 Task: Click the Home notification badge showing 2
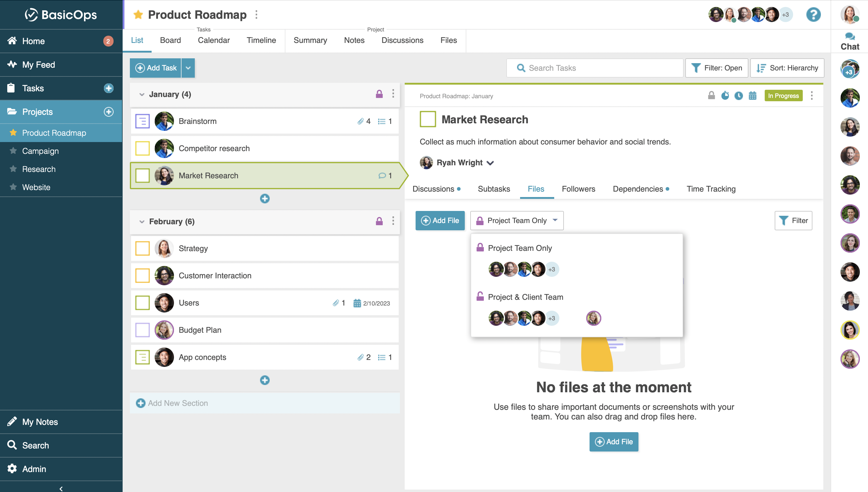coord(108,41)
